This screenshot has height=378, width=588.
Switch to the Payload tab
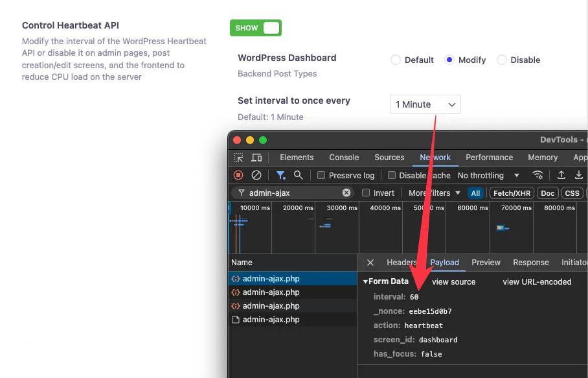click(x=444, y=263)
